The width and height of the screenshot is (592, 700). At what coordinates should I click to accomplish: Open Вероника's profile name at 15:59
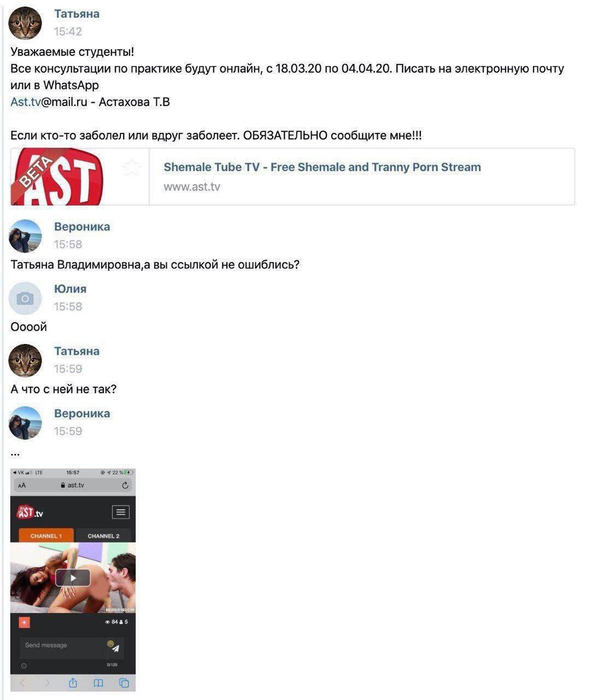82,413
